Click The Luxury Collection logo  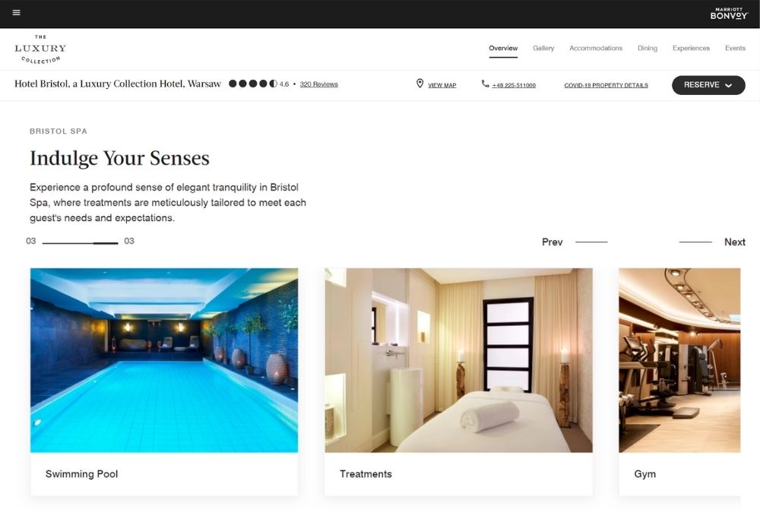pyautogui.click(x=40, y=49)
